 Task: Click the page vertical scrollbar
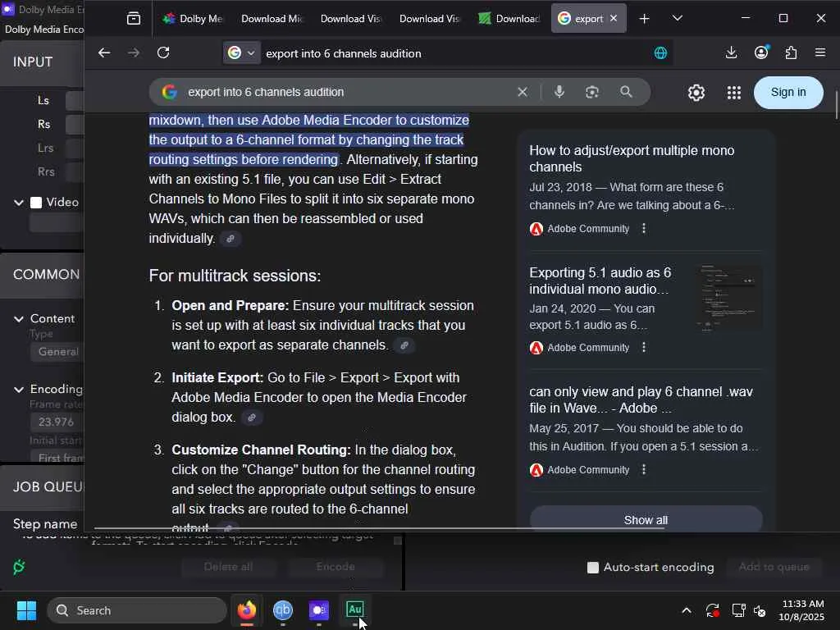[x=836, y=105]
